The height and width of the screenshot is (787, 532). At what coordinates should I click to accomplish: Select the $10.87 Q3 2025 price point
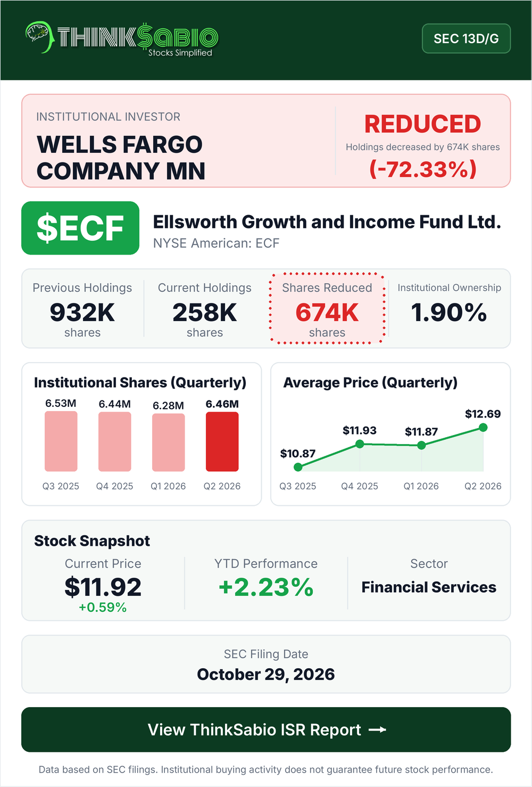(x=298, y=467)
